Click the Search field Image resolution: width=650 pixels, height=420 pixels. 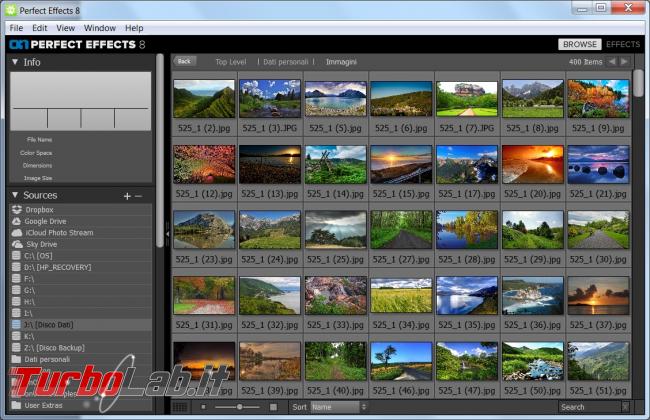(589, 407)
